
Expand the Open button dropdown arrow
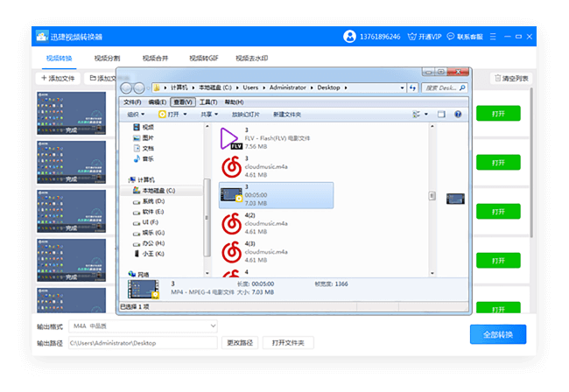pos(185,115)
